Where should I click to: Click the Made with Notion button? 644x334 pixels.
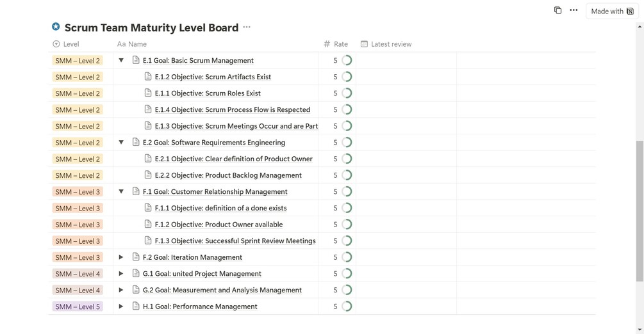pos(612,11)
